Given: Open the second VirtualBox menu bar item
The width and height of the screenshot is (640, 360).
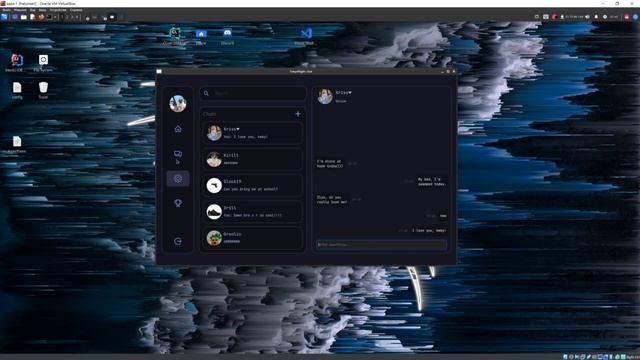Looking at the screenshot, I should point(20,10).
